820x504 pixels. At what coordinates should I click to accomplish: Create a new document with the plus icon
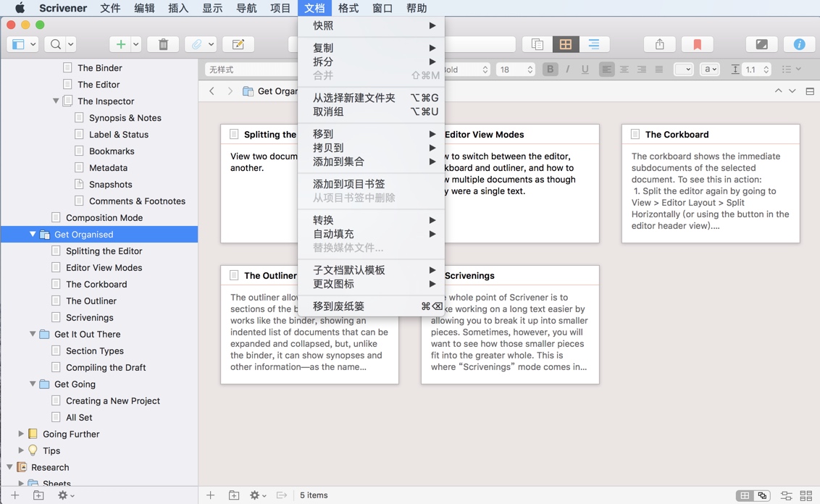click(120, 44)
